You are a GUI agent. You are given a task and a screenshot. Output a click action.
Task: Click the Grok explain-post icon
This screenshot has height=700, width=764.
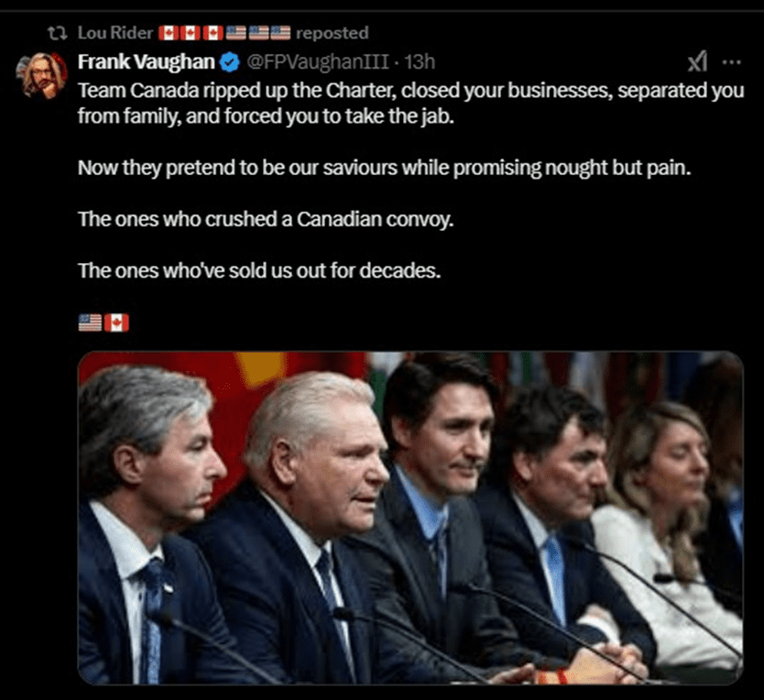coord(697,62)
